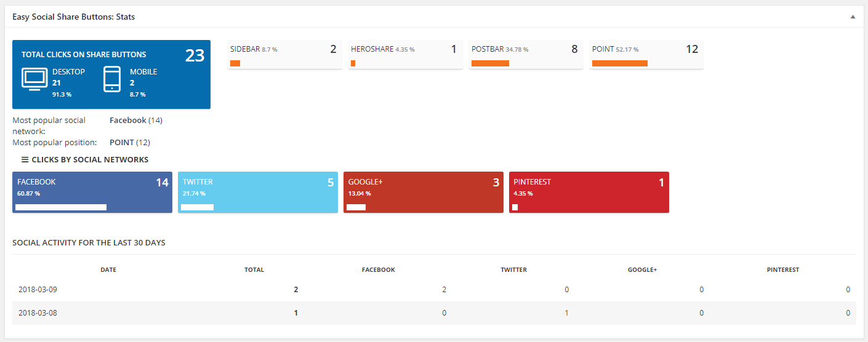
Task: Click the Easy Social Share Buttons: Stats title
Action: click(74, 17)
